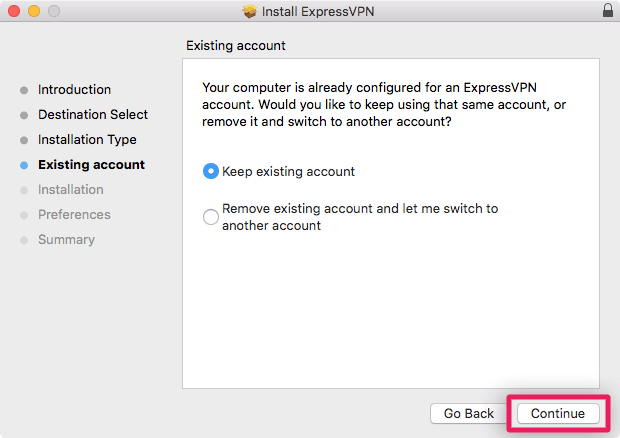The height and width of the screenshot is (438, 620).
Task: Select Remove existing account radio button
Action: (211, 217)
